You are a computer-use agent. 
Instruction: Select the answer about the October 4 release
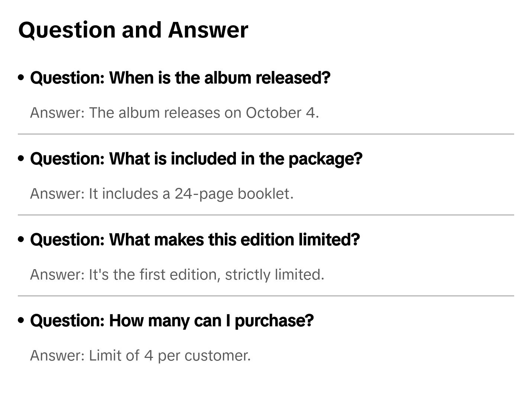174,113
